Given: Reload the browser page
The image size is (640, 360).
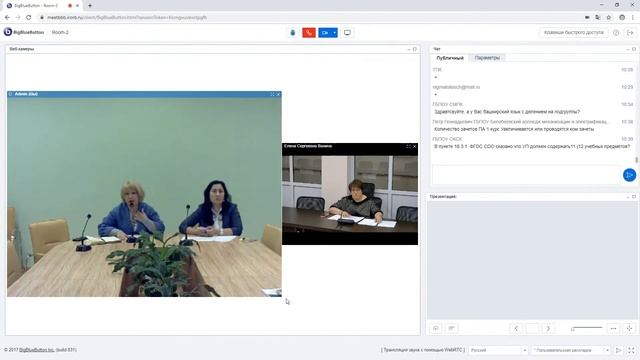Looking at the screenshot, I should (x=29, y=17).
